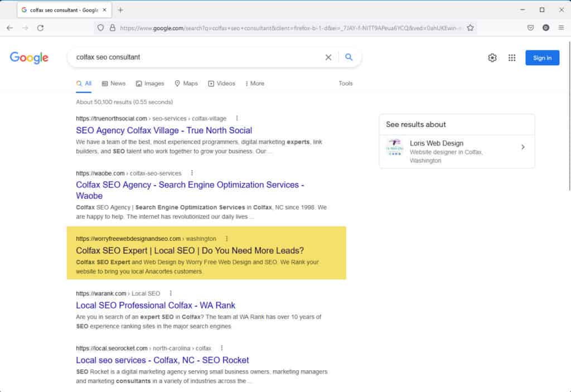Viewport: 571px width, 392px height.
Task: Open Colfax SEO Expert Local SEO result
Action: pyautogui.click(x=190, y=251)
